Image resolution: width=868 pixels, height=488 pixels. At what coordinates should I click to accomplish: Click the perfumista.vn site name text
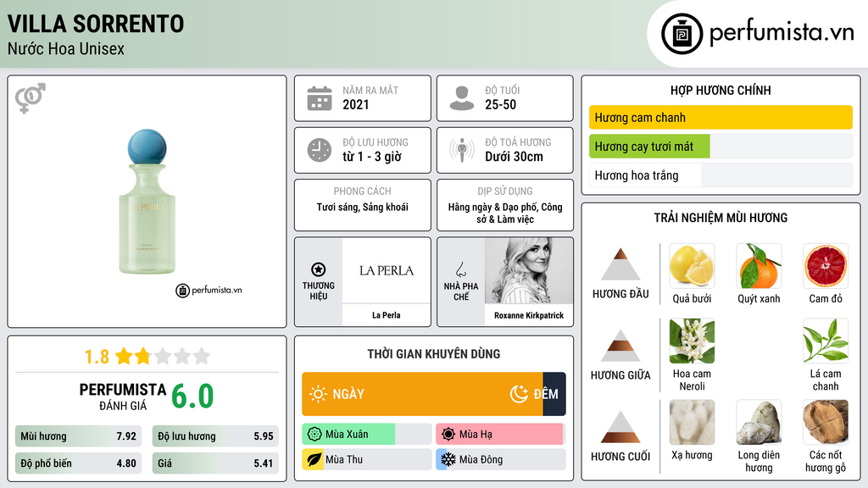coord(782,32)
